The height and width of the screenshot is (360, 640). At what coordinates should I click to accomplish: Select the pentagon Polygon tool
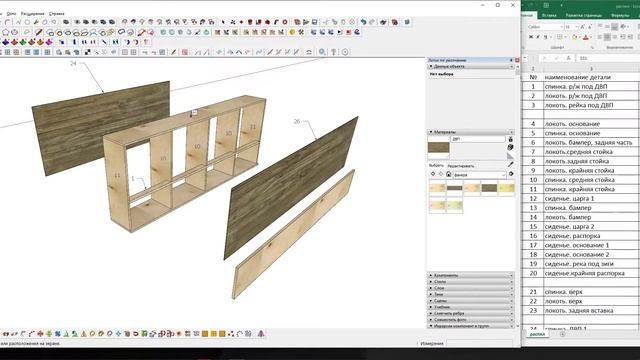(6, 32)
